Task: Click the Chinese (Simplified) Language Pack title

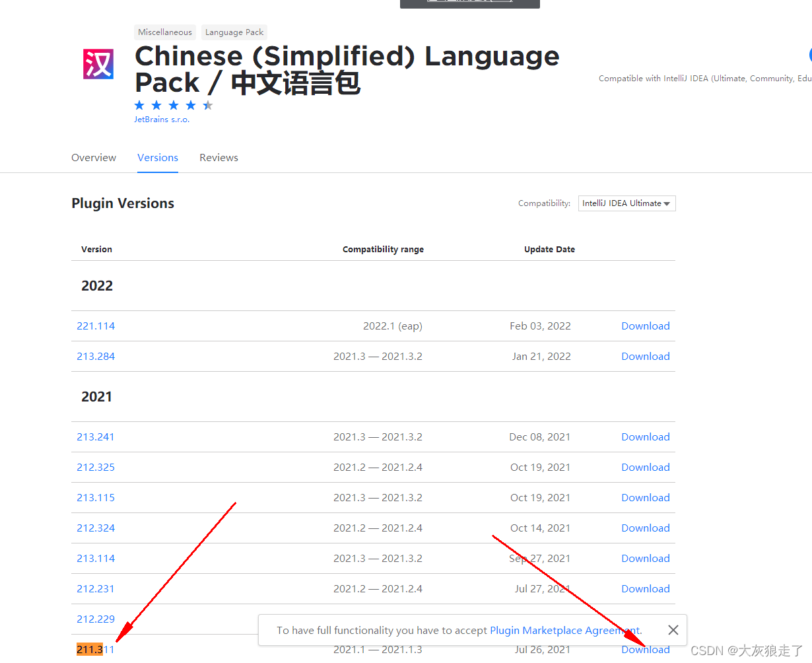Action: tap(347, 69)
